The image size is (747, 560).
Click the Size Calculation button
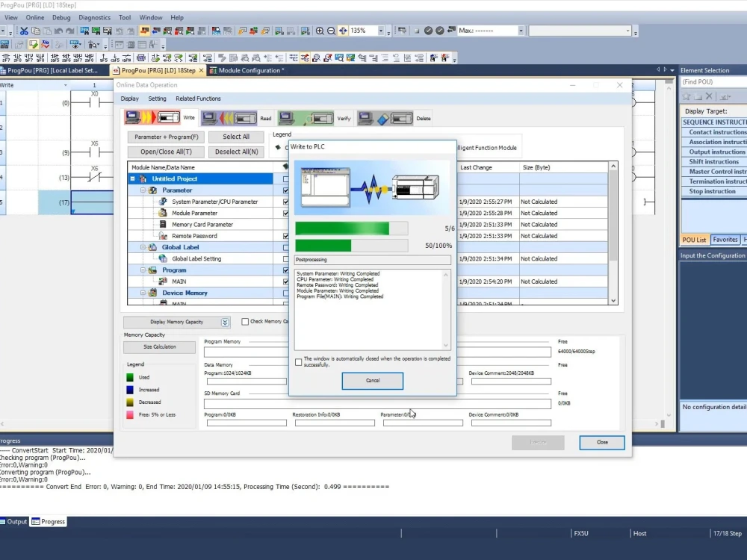[x=160, y=347]
